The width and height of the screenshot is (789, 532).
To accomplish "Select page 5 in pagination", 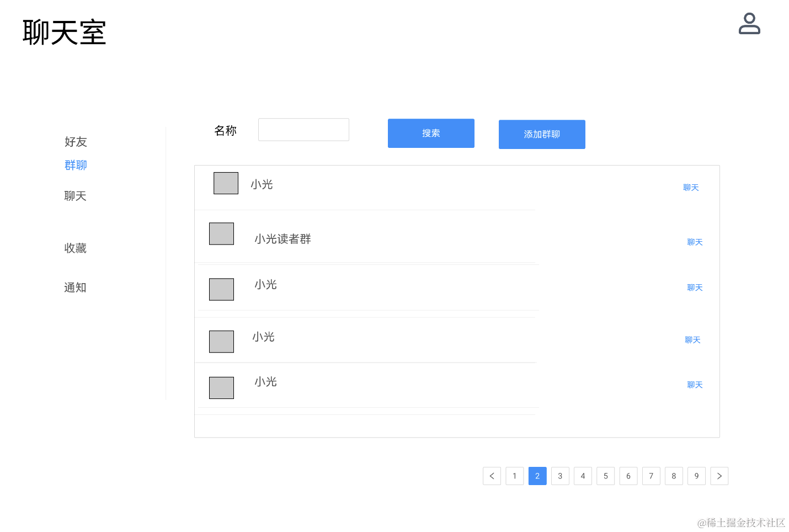I will click(605, 476).
